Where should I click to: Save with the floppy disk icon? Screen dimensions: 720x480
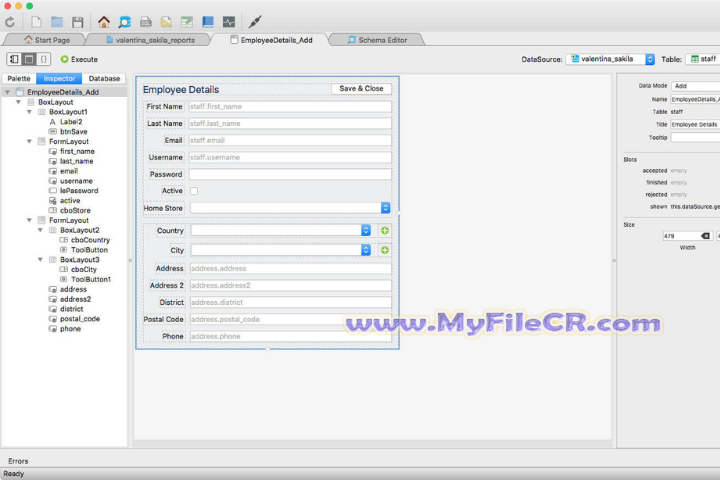pos(78,22)
